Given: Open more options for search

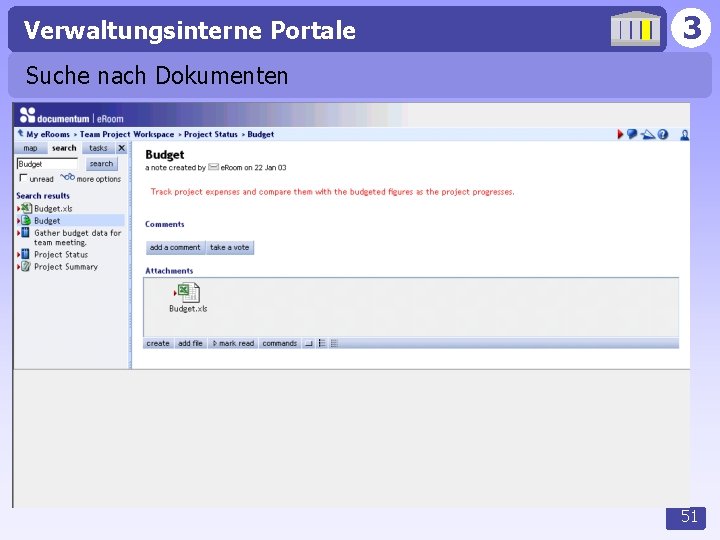Looking at the screenshot, I should click(98, 179).
